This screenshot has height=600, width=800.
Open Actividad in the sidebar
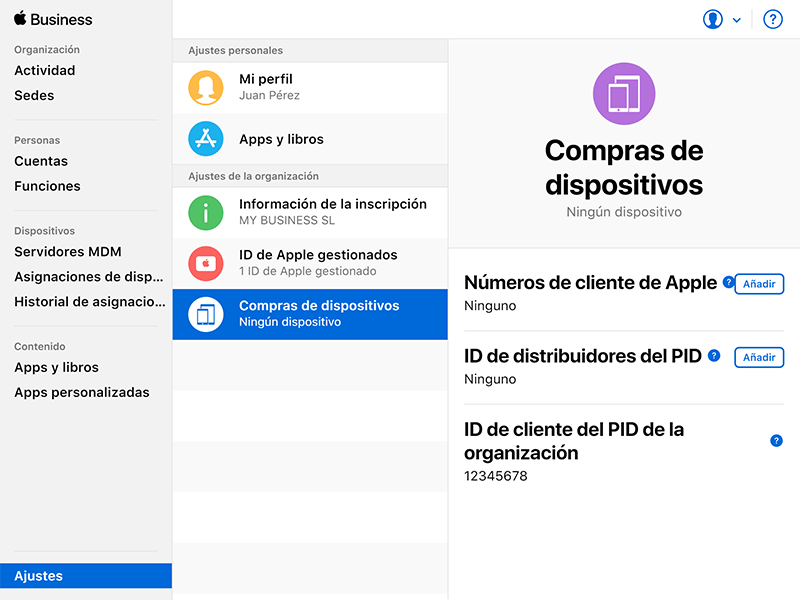coord(45,70)
